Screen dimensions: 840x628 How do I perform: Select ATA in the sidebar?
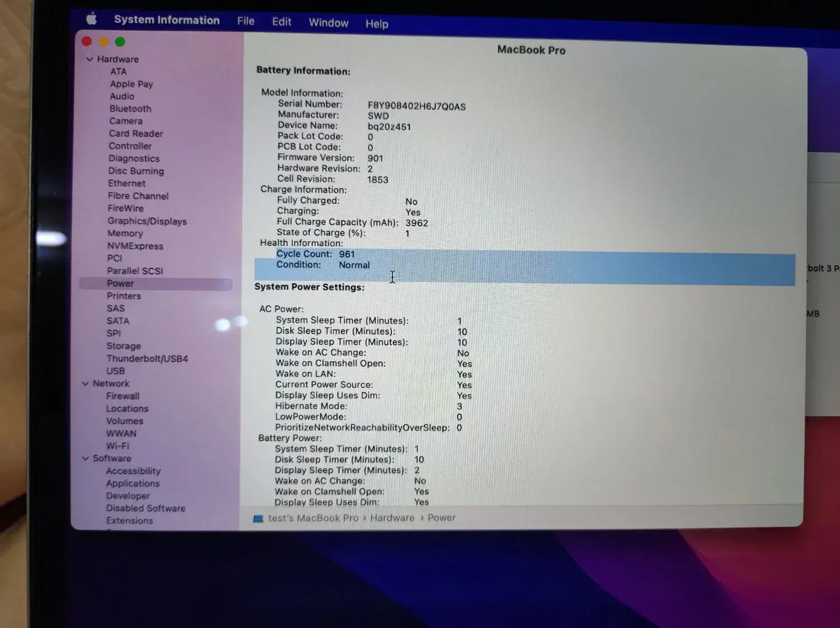point(118,72)
